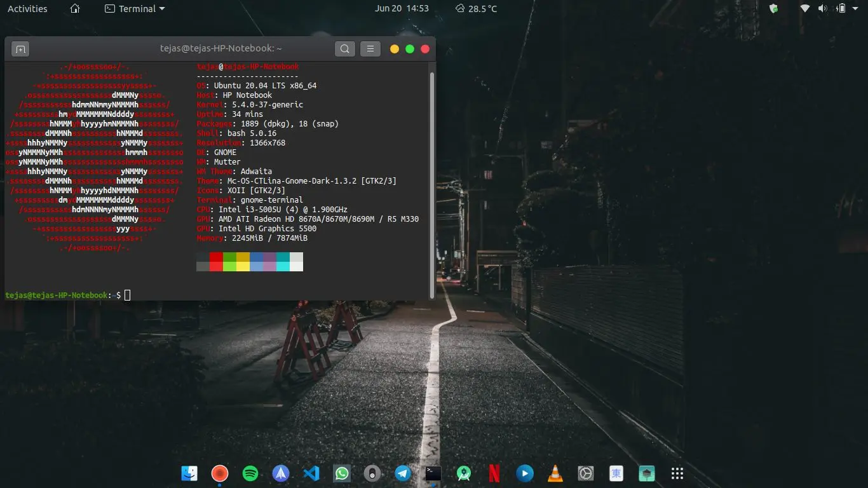Click the 'XOII [GTK2/3]' icons value
This screenshot has width=868, height=488.
256,191
